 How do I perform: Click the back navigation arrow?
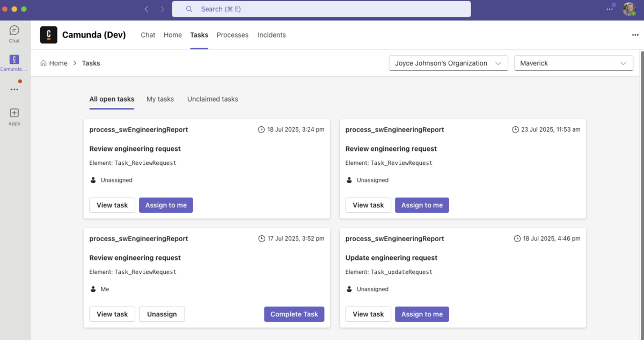tap(146, 9)
